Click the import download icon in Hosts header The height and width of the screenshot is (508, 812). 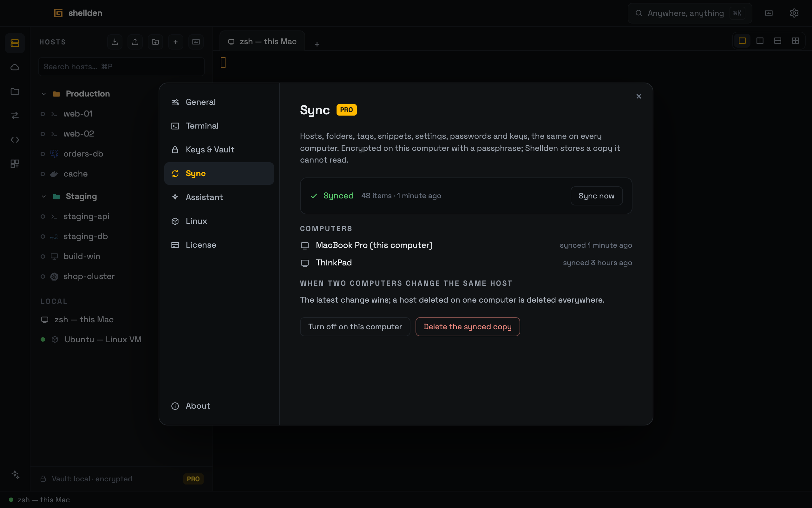[x=115, y=42]
